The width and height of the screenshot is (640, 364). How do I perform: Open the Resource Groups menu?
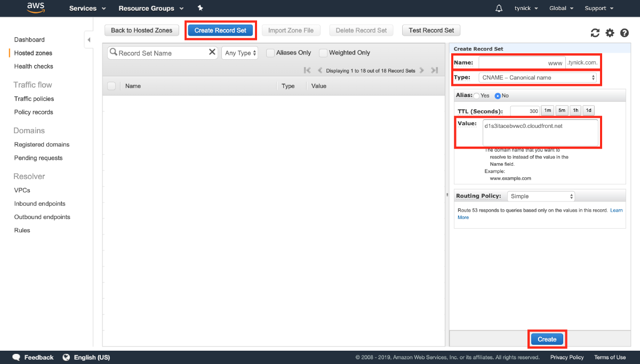[151, 8]
